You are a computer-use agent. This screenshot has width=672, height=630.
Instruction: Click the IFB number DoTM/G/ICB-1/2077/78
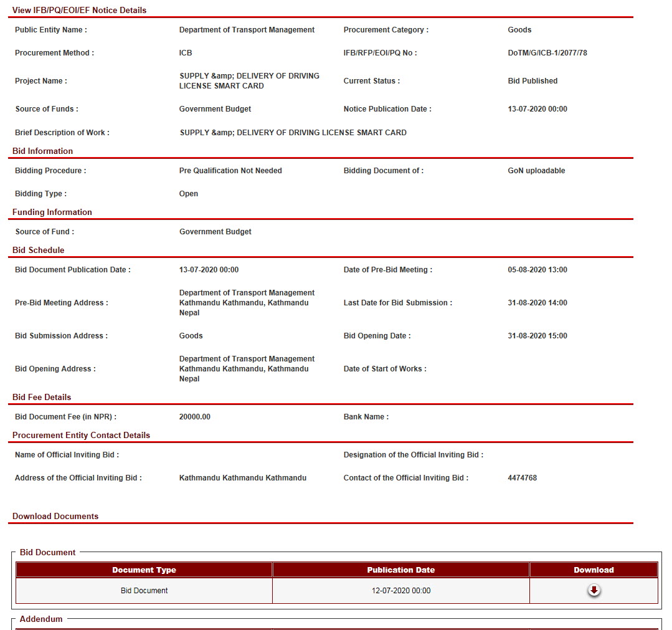pos(547,53)
